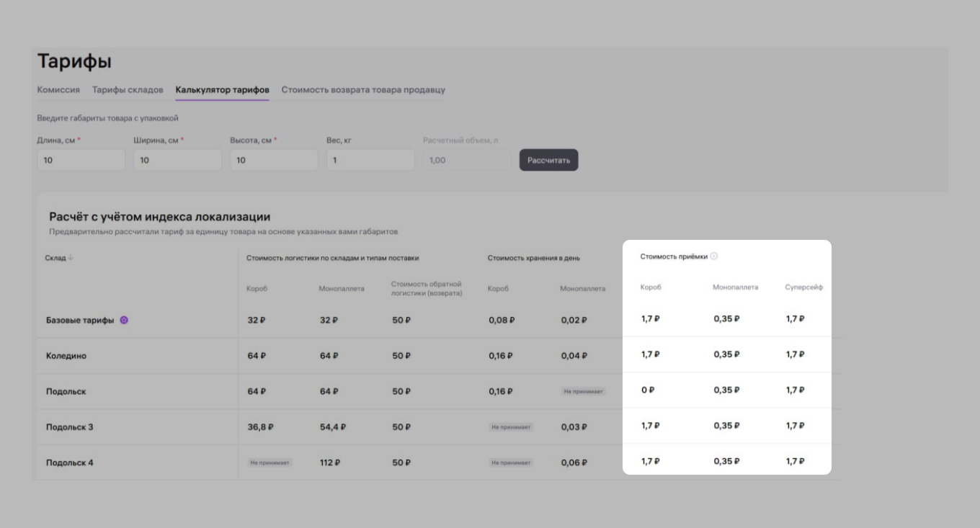
Task: Go to Стоимость возврата товара продавцу tab
Action: 363,90
